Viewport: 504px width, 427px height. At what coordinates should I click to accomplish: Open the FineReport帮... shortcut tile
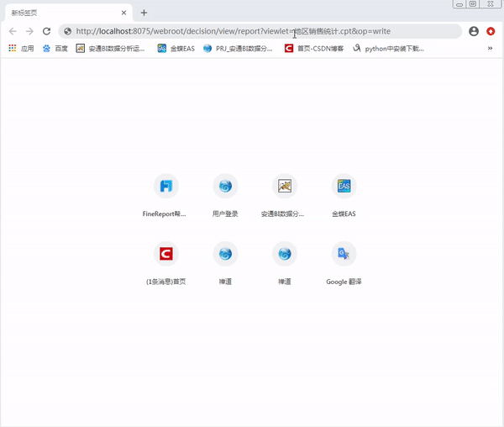165,196
